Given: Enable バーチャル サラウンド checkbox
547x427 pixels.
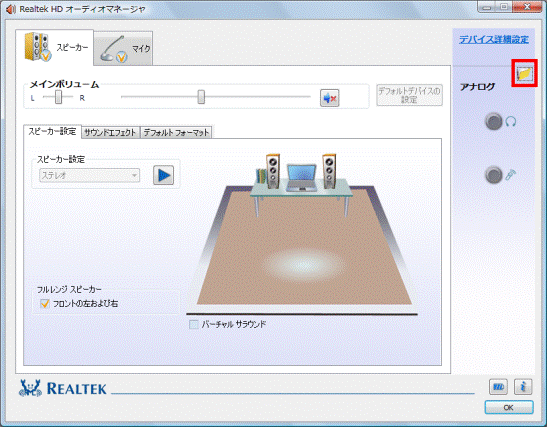Looking at the screenshot, I should [x=193, y=324].
